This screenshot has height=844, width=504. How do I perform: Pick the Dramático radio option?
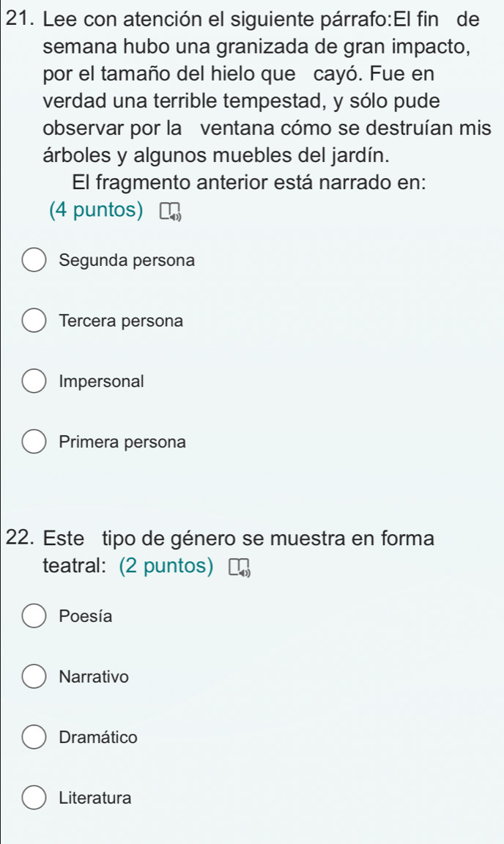(x=34, y=738)
